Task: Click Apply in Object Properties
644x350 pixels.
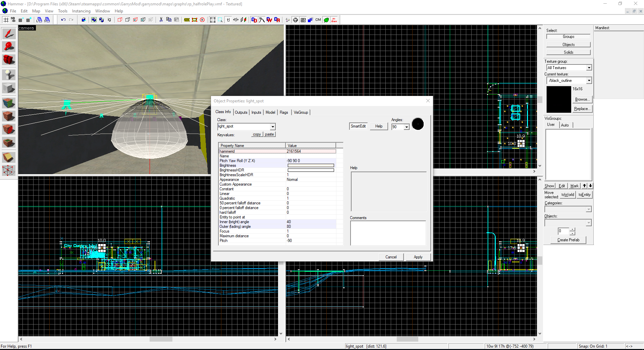Action: pos(418,257)
